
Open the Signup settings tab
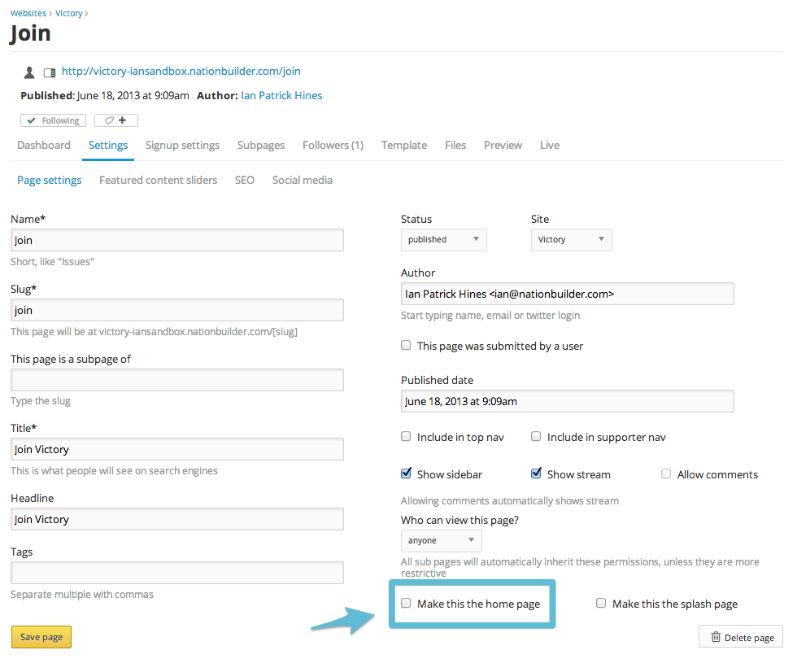tap(182, 146)
